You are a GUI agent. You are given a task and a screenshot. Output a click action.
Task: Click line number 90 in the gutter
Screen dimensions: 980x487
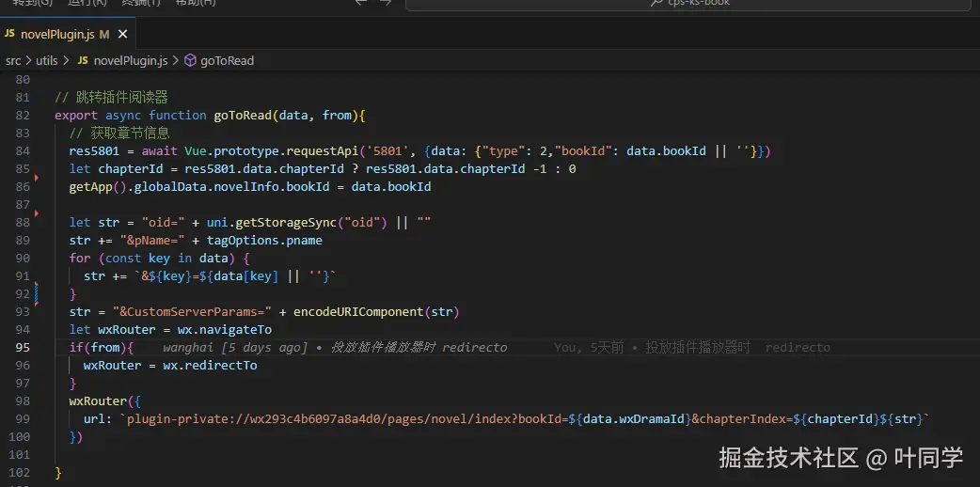[x=23, y=259]
